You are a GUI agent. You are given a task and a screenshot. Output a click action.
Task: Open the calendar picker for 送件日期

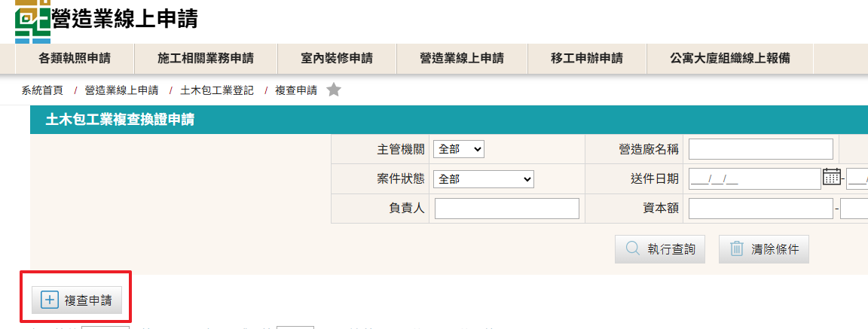click(x=831, y=178)
